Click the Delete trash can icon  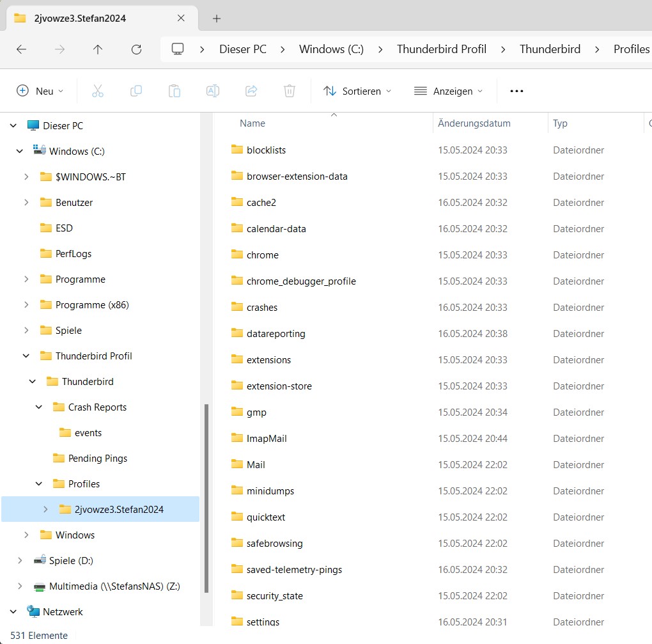[x=290, y=91]
